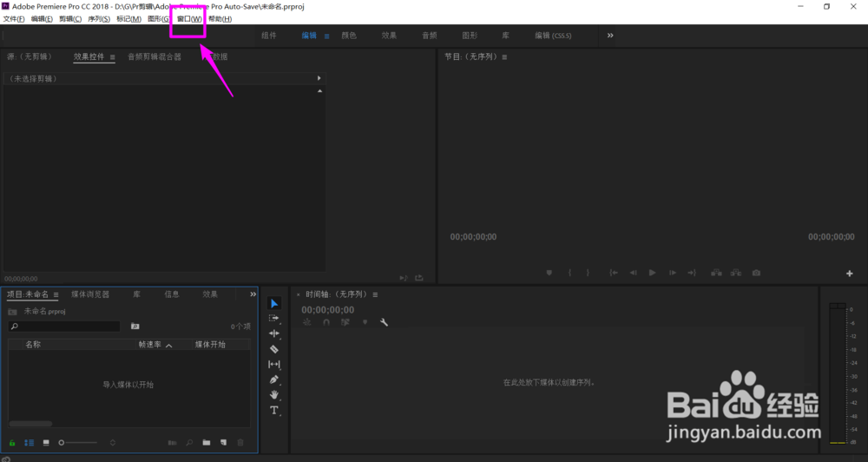This screenshot has width=868, height=462.
Task: Go to Out point in Program monitor
Action: [692, 273]
